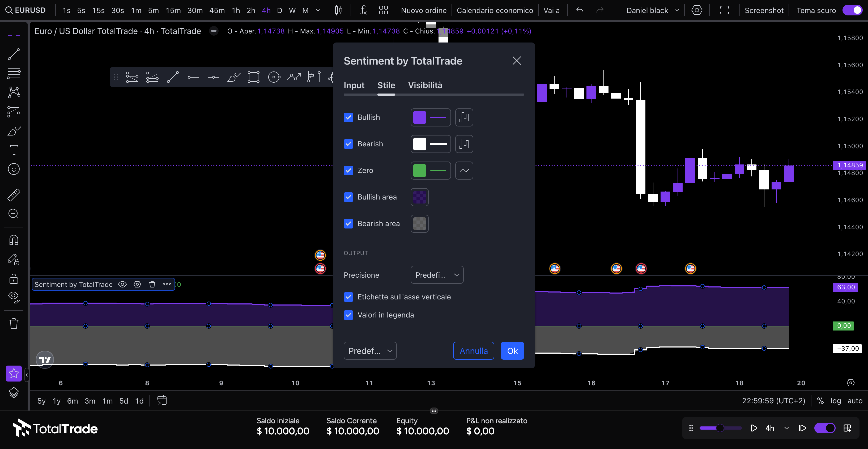Viewport: 868px width, 449px height.
Task: Select the brush drawing tool in left sidebar
Action: (x=14, y=131)
